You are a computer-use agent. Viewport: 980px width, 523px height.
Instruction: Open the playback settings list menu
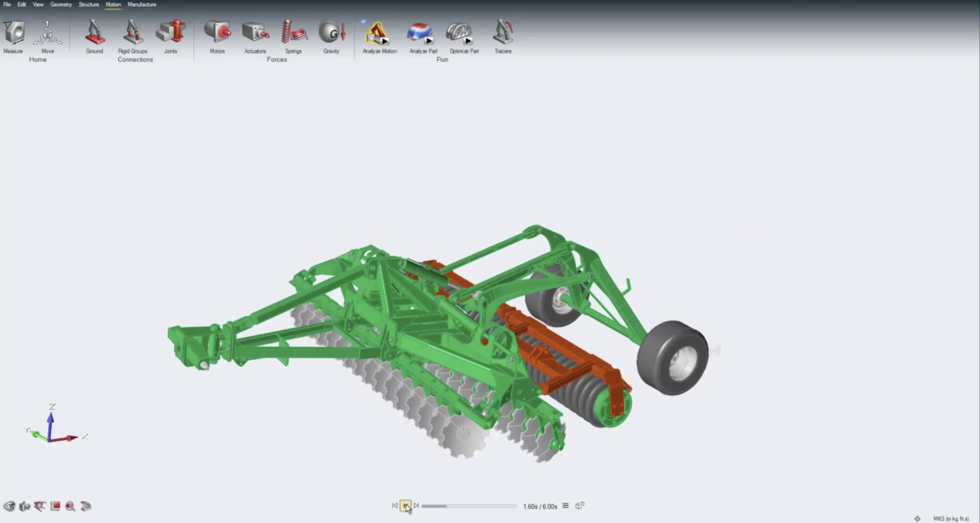point(566,506)
